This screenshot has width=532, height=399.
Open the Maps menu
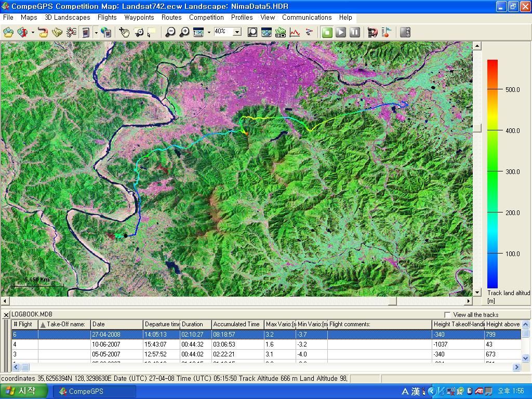(29, 17)
